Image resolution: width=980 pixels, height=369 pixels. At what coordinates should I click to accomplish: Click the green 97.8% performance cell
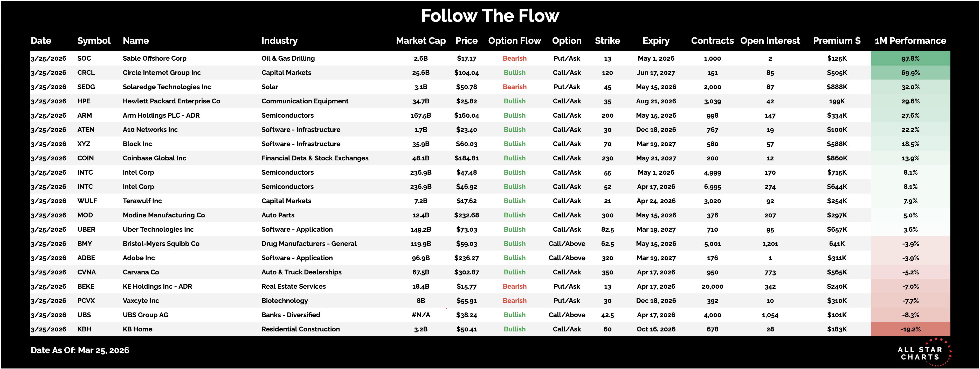coord(910,59)
